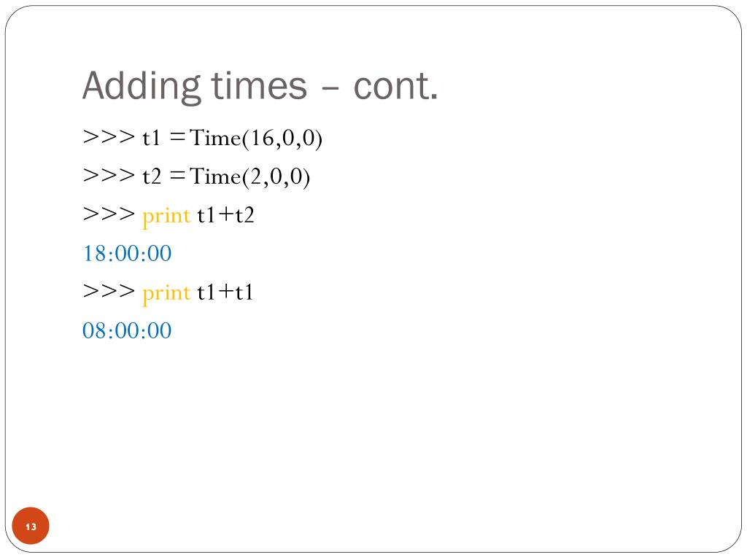Click the word 'times' in the title

(259, 86)
